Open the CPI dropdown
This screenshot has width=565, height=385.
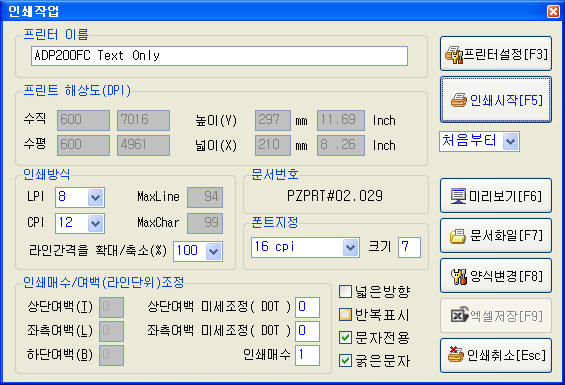pyautogui.click(x=95, y=223)
